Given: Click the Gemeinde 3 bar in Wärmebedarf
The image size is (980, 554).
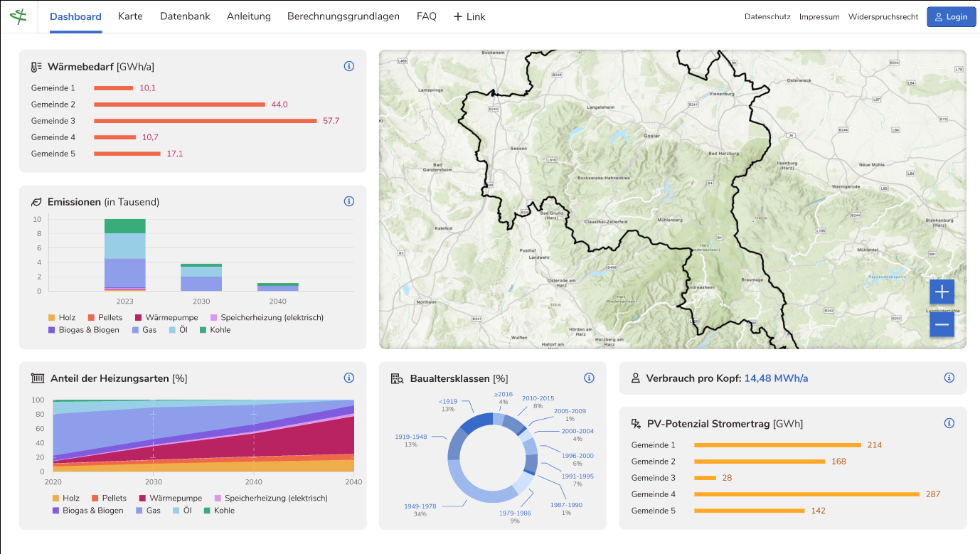Looking at the screenshot, I should pyautogui.click(x=205, y=121).
